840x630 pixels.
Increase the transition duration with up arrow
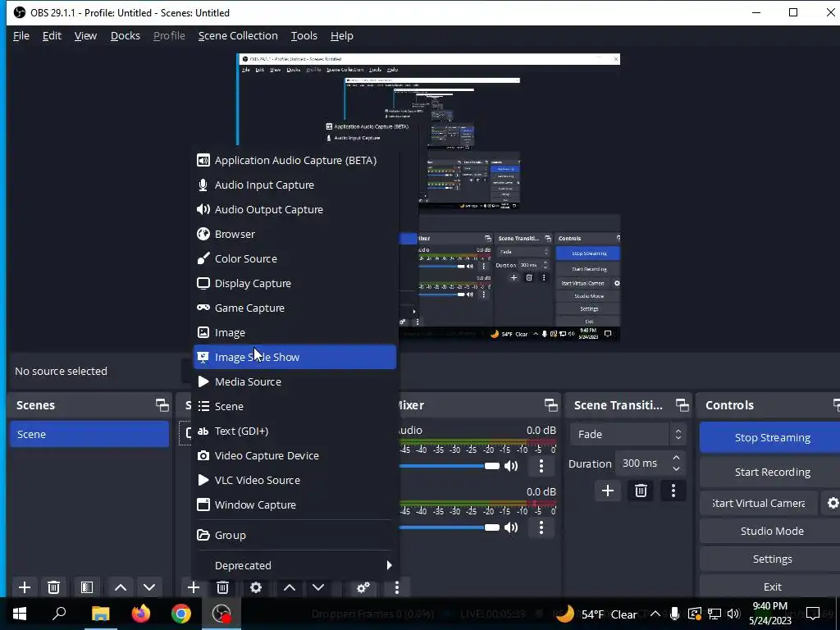(x=676, y=458)
